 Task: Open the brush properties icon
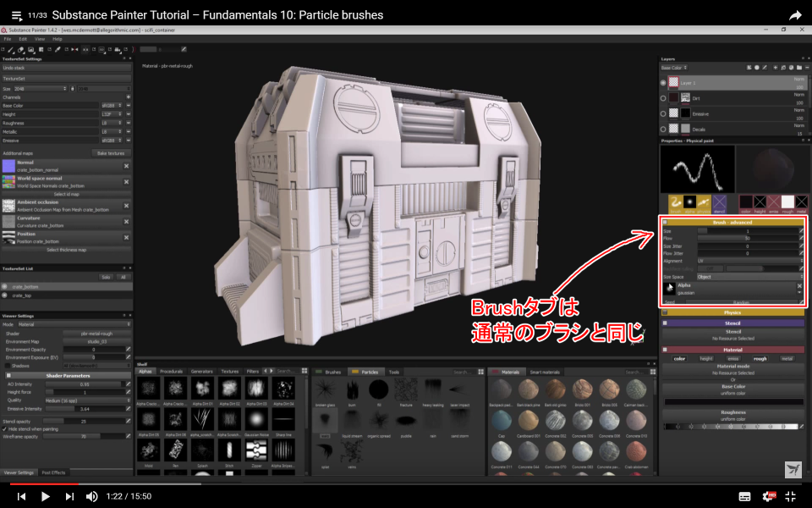[x=675, y=202]
